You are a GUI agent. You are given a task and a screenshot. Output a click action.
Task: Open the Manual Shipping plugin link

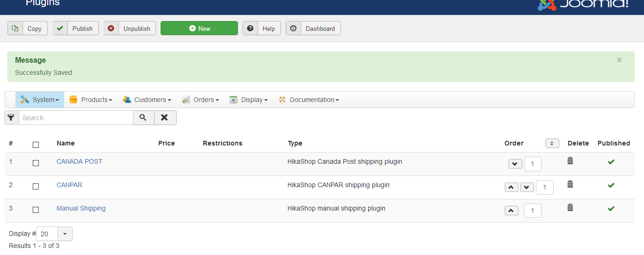81,208
